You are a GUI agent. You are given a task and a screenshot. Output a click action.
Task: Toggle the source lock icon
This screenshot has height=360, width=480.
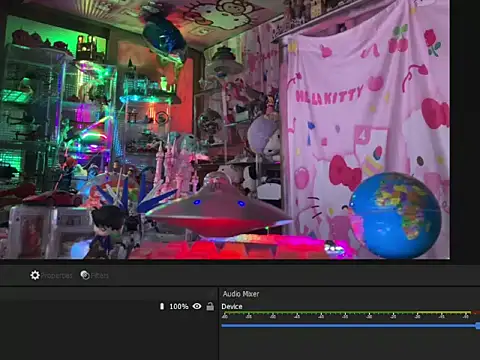click(x=210, y=306)
